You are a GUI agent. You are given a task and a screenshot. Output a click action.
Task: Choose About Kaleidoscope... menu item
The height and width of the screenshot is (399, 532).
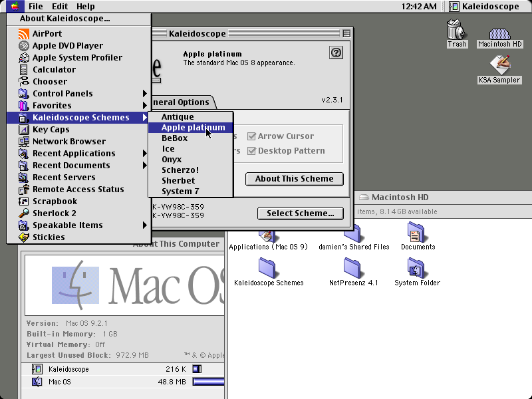pyautogui.click(x=78, y=19)
